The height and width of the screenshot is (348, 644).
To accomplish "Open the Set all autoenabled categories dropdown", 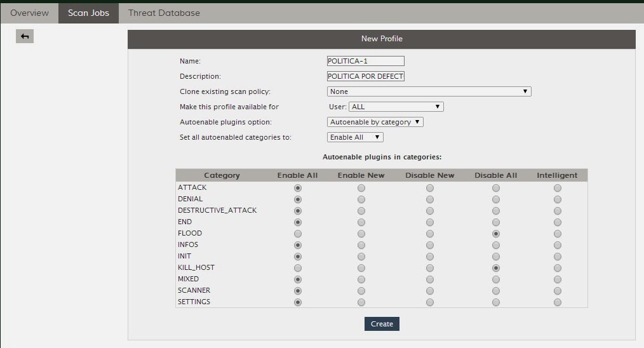I will (355, 137).
